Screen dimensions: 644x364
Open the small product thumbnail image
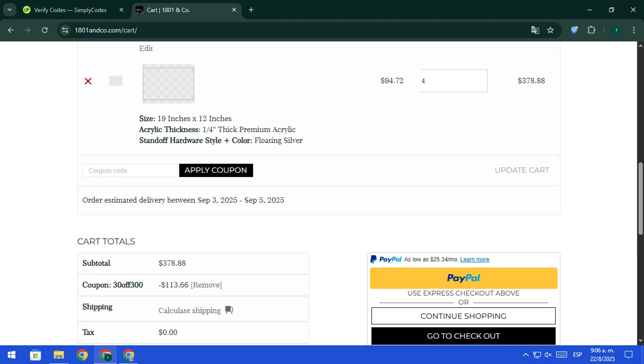pyautogui.click(x=115, y=81)
